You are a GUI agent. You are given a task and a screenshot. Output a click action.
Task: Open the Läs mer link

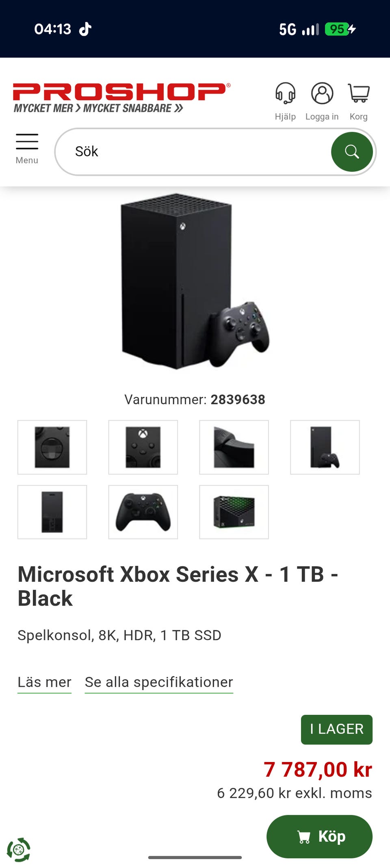[44, 682]
